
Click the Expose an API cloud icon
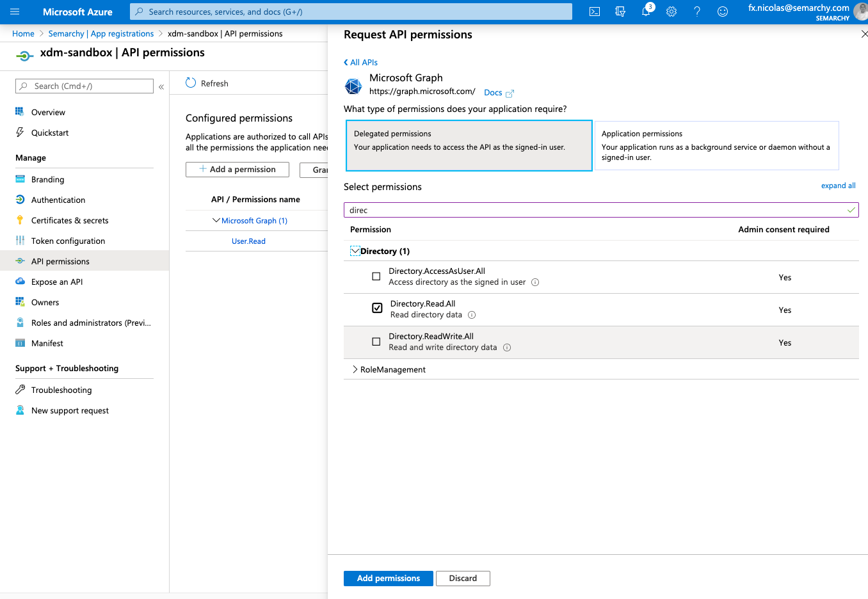coord(20,282)
